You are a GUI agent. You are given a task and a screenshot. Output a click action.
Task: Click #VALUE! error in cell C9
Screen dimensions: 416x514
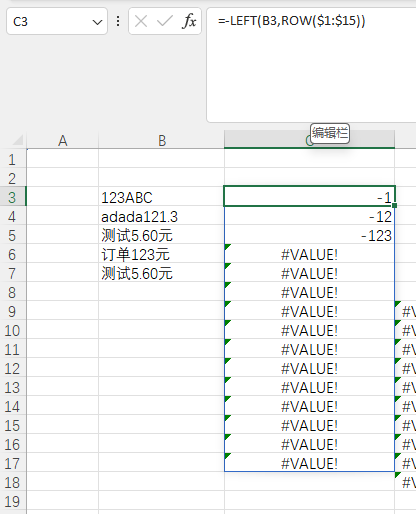309,312
